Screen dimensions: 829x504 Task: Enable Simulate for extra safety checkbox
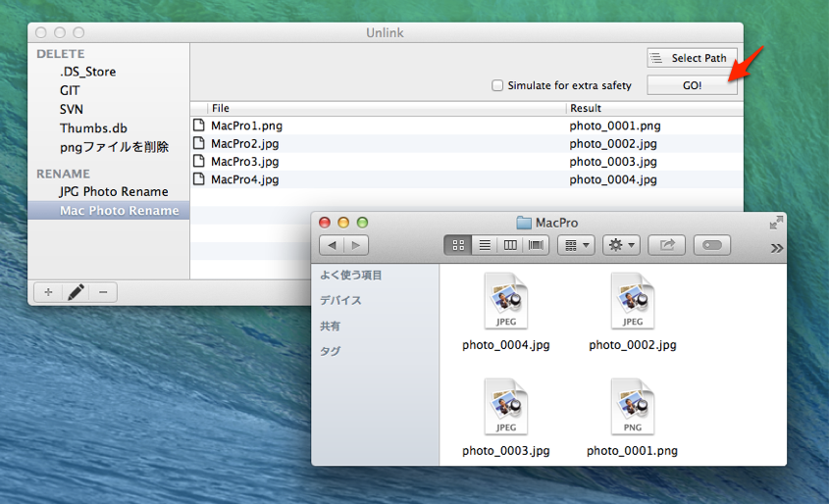pyautogui.click(x=497, y=85)
